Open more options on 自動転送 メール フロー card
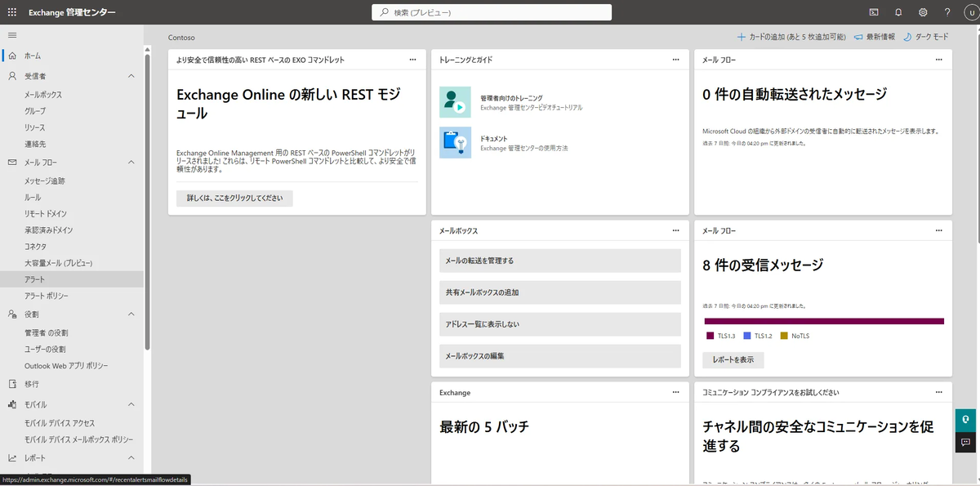The width and height of the screenshot is (980, 486). (x=939, y=60)
